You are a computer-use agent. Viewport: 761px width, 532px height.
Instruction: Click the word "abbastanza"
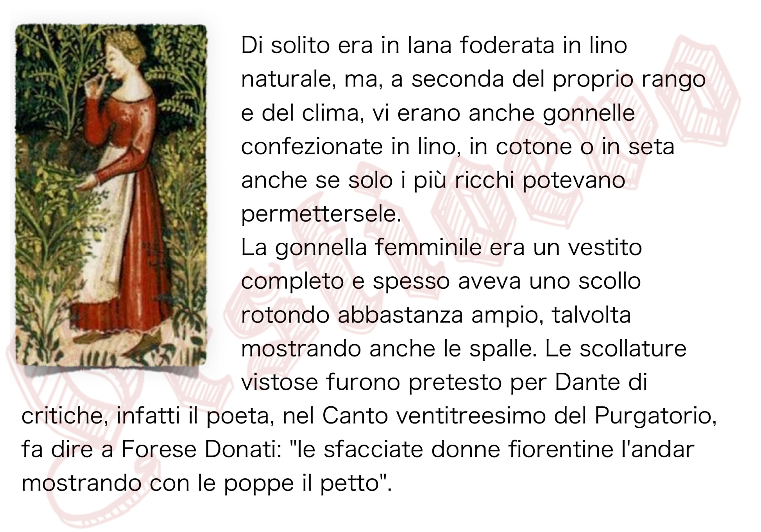tap(400, 315)
